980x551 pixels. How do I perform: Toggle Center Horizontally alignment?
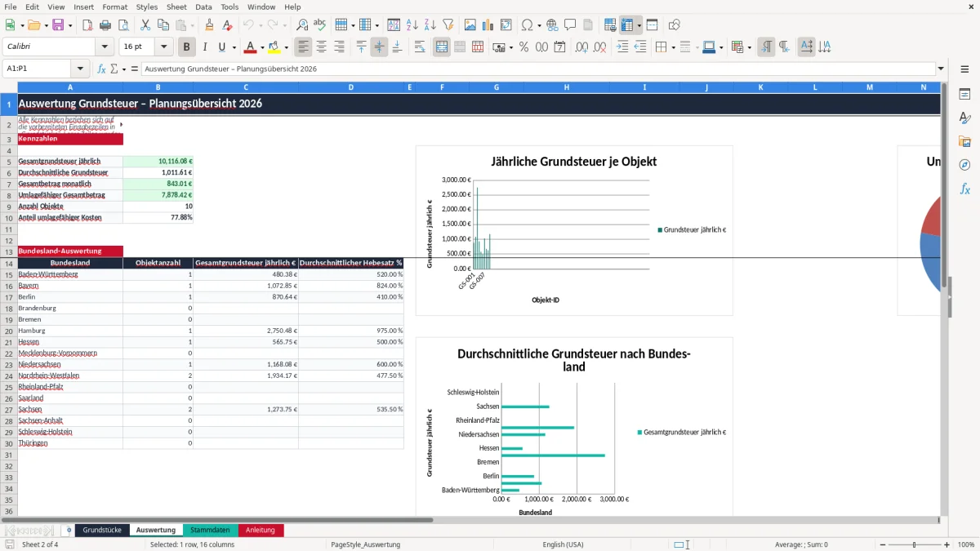tap(322, 47)
